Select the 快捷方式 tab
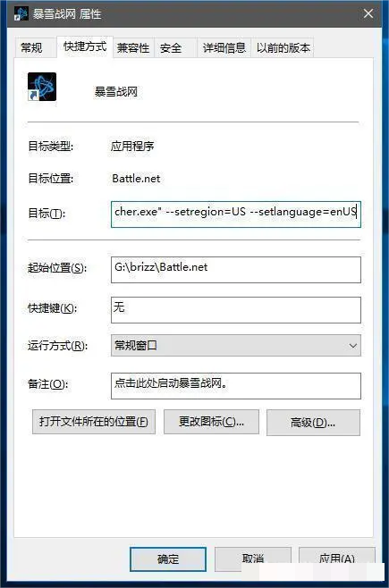Screen dimensions: 389x588 coord(85,46)
